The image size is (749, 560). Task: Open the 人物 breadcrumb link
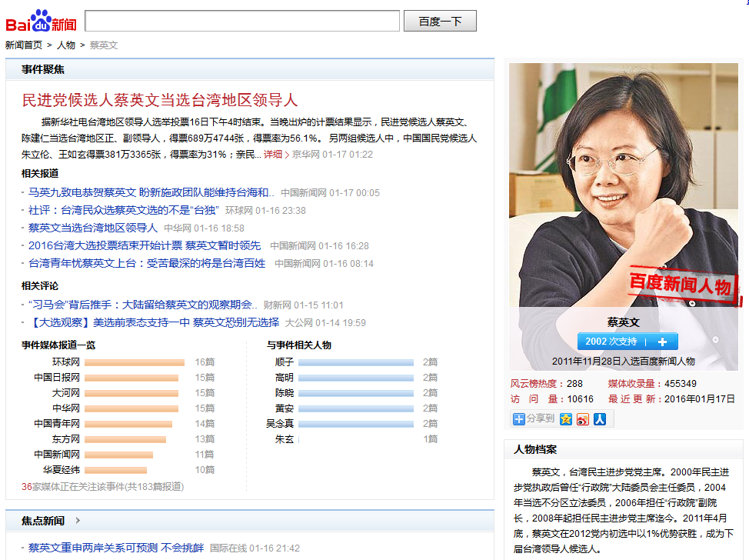point(66,45)
